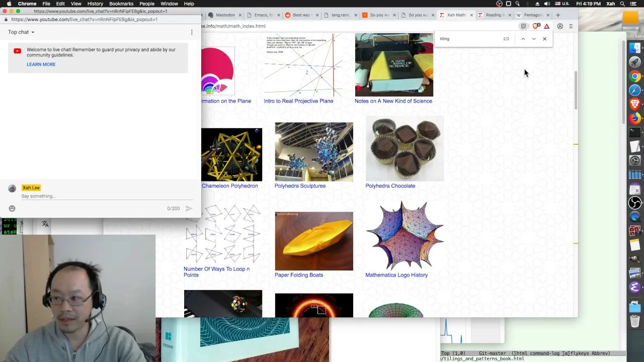644x362 pixels.
Task: Jump to next find-in-page match
Action: [534, 39]
